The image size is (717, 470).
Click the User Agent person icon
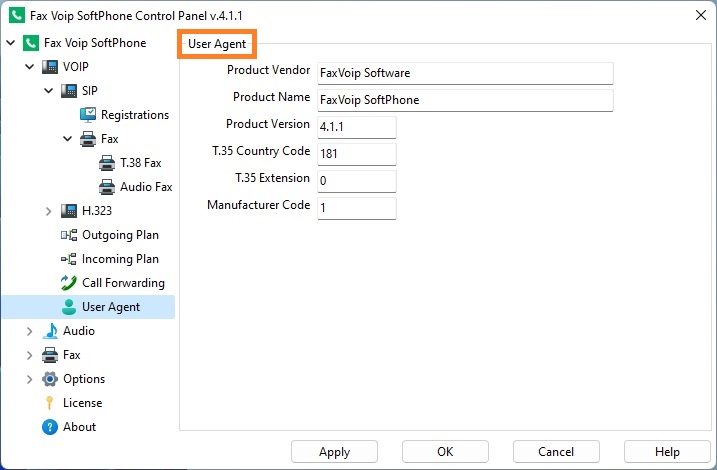coord(69,307)
